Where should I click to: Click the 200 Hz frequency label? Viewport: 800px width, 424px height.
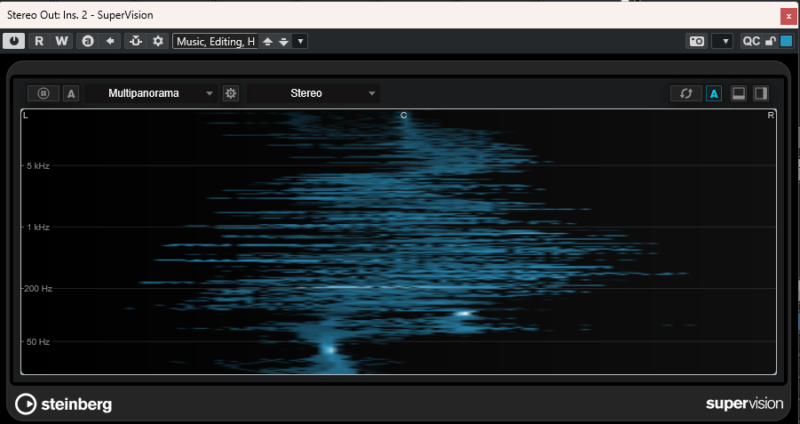pyautogui.click(x=38, y=289)
